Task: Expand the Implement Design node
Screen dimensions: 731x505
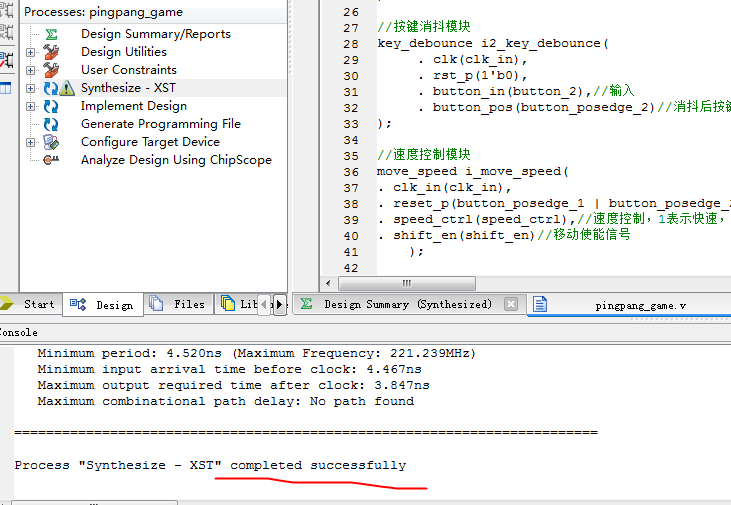Action: pyautogui.click(x=30, y=106)
